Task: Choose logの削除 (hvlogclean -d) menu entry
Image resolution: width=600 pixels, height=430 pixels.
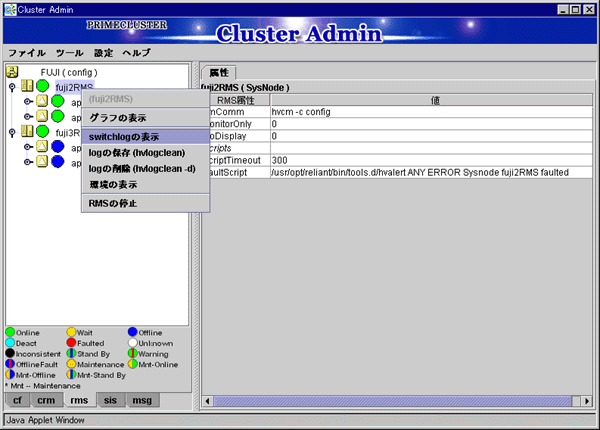Action: point(145,169)
